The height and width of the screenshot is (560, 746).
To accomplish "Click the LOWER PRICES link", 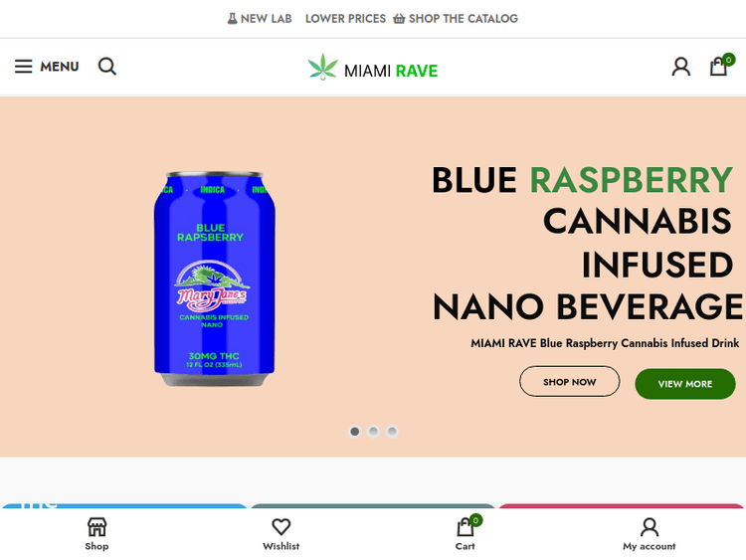I will [345, 19].
